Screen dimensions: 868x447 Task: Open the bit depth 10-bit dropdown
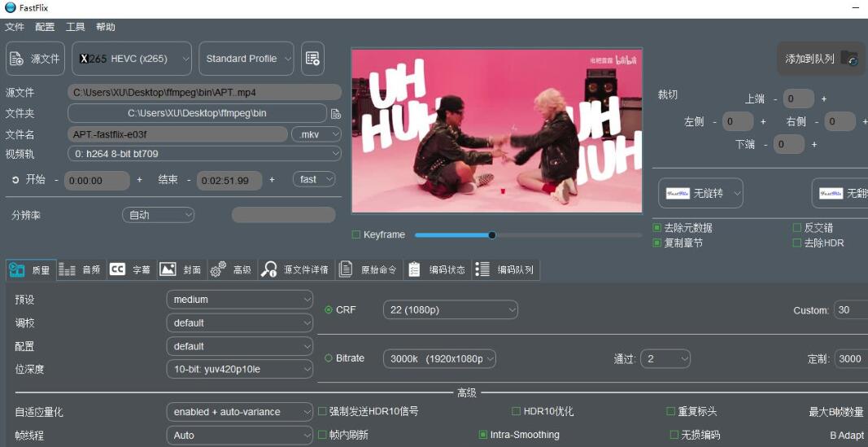click(240, 370)
